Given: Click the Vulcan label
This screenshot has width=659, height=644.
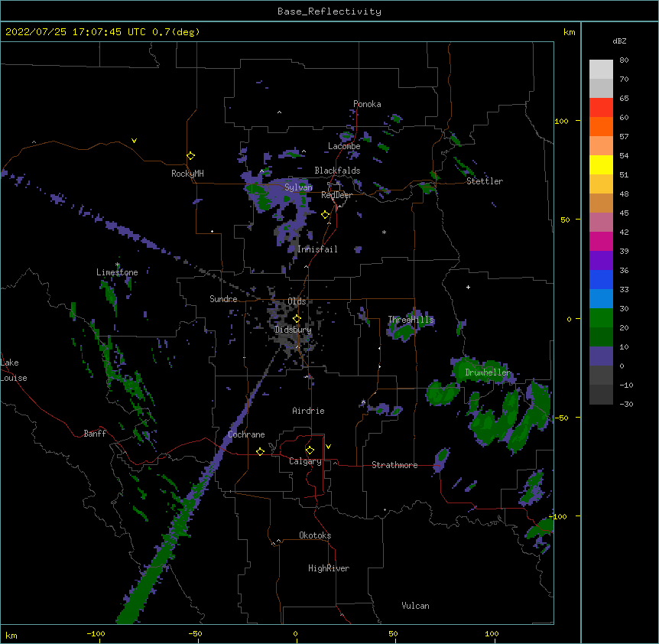Looking at the screenshot, I should point(415,606).
